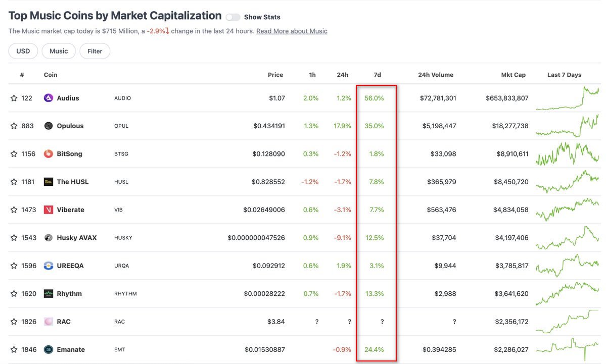The width and height of the screenshot is (606, 364).
Task: Open the USD currency dropdown
Action: pyautogui.click(x=23, y=51)
